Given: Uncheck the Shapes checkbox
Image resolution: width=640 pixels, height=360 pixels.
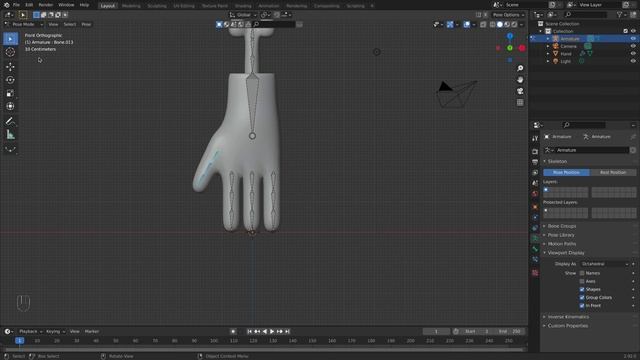Looking at the screenshot, I should [582, 289].
